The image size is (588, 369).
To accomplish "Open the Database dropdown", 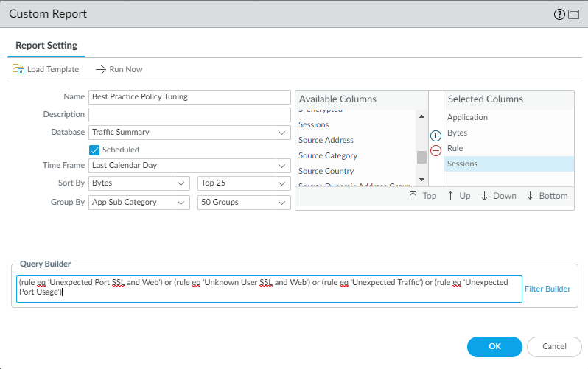I will pyautogui.click(x=189, y=133).
